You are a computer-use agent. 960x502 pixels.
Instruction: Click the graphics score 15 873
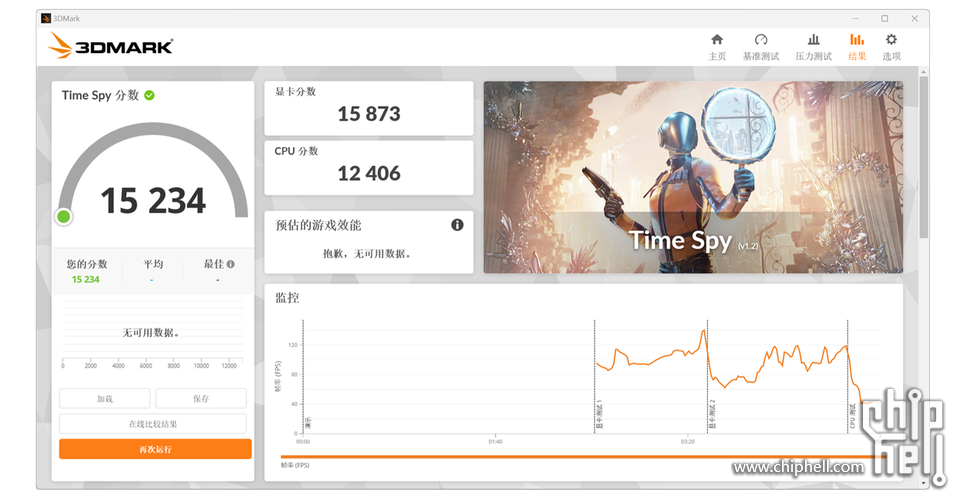pyautogui.click(x=369, y=114)
